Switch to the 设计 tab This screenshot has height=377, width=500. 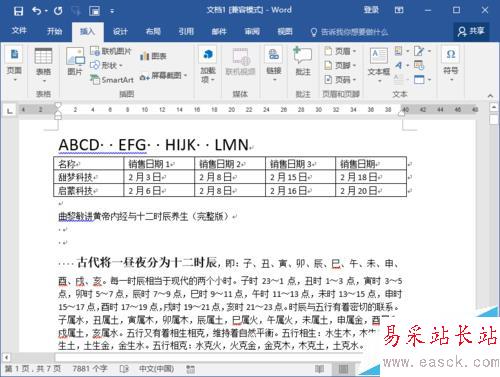120,32
